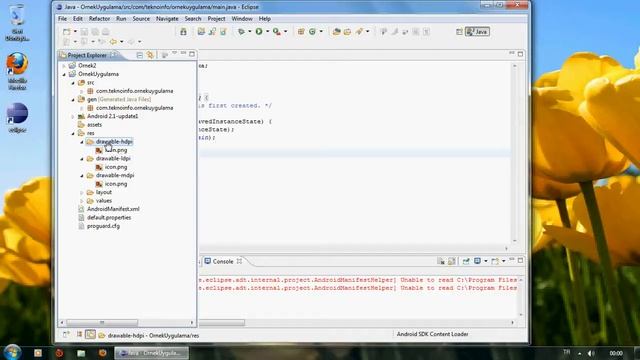
Task: Minimize the Console view
Action: click(512, 260)
